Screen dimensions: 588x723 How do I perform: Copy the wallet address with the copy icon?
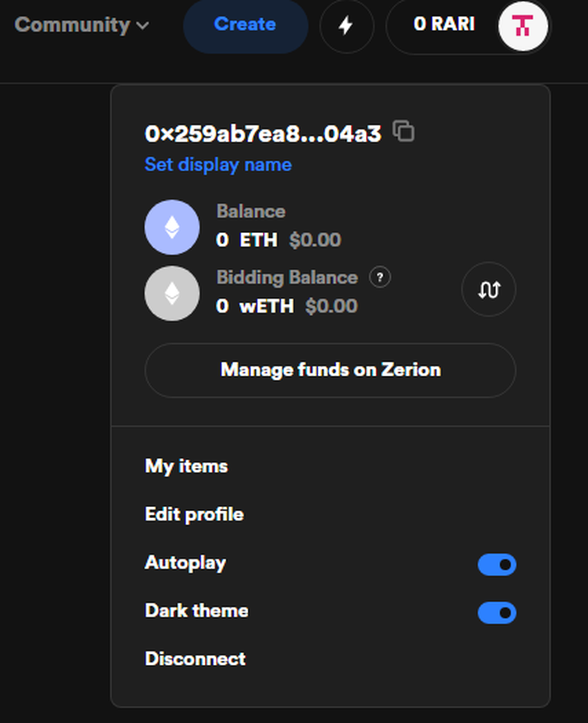[403, 131]
